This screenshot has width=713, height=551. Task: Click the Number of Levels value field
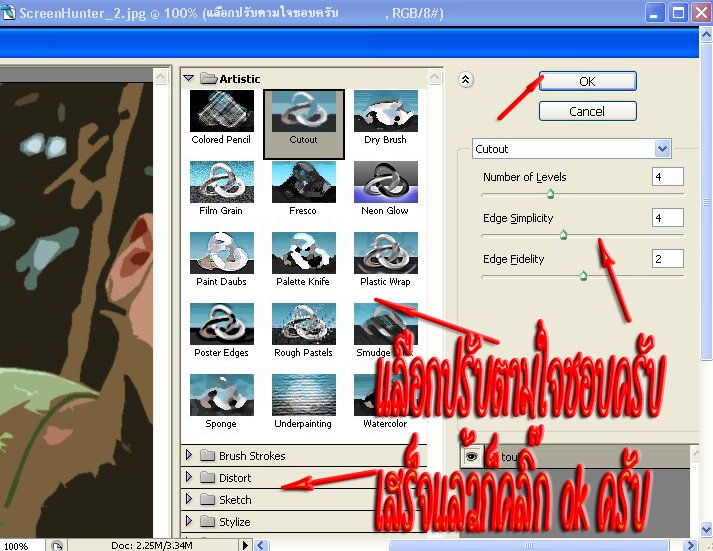tap(668, 177)
